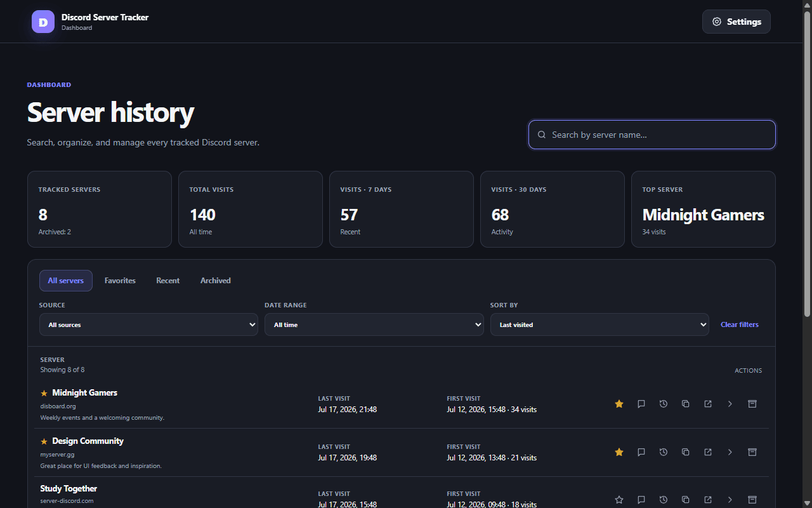Open the note icon for Midnight Gamers
The image size is (812, 508).
(x=641, y=404)
